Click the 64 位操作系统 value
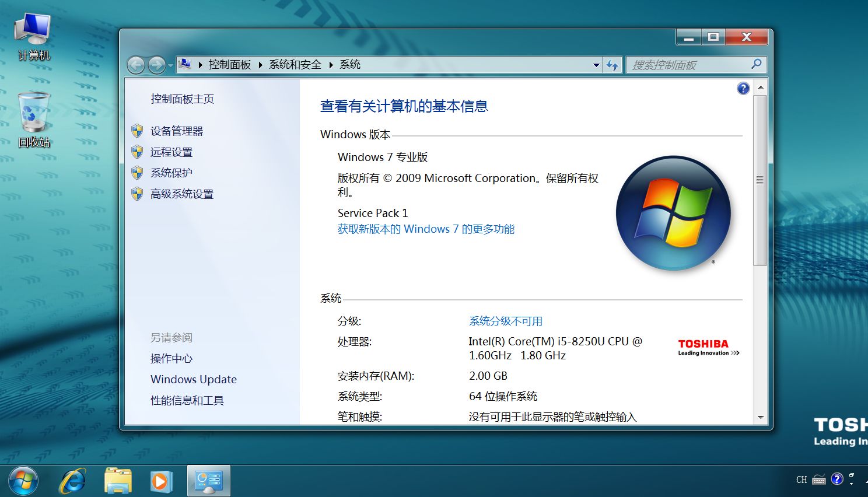Viewport: 868px width, 497px height. coord(503,397)
